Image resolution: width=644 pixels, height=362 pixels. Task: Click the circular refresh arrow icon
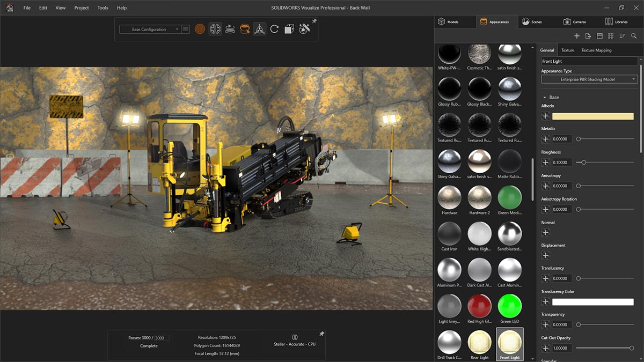click(x=274, y=29)
